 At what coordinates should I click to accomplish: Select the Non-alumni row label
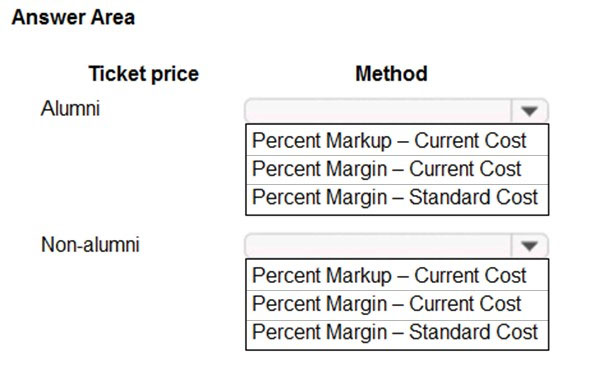[90, 244]
